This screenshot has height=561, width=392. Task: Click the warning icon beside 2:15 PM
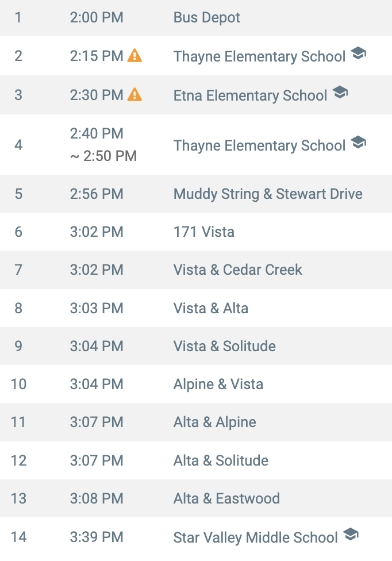(135, 55)
